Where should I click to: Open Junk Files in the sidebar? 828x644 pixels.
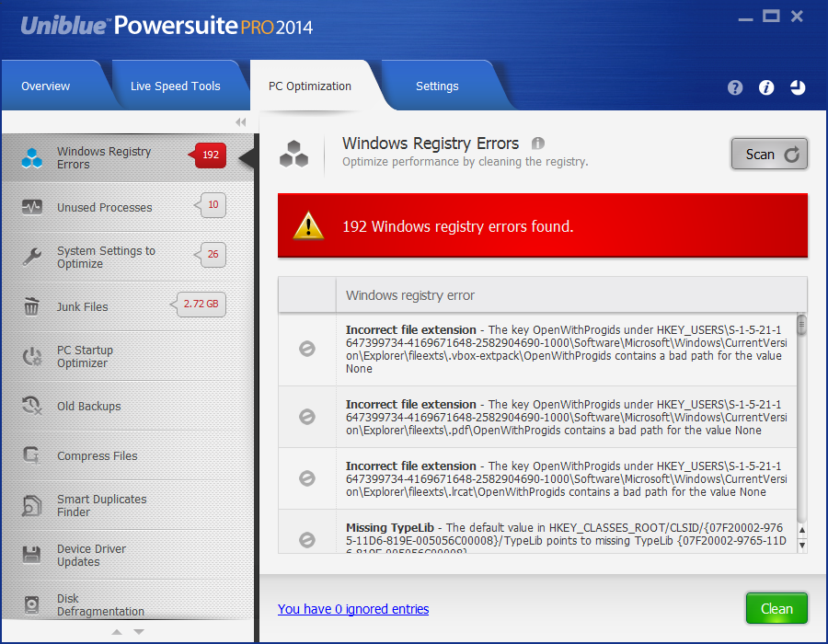(x=128, y=306)
